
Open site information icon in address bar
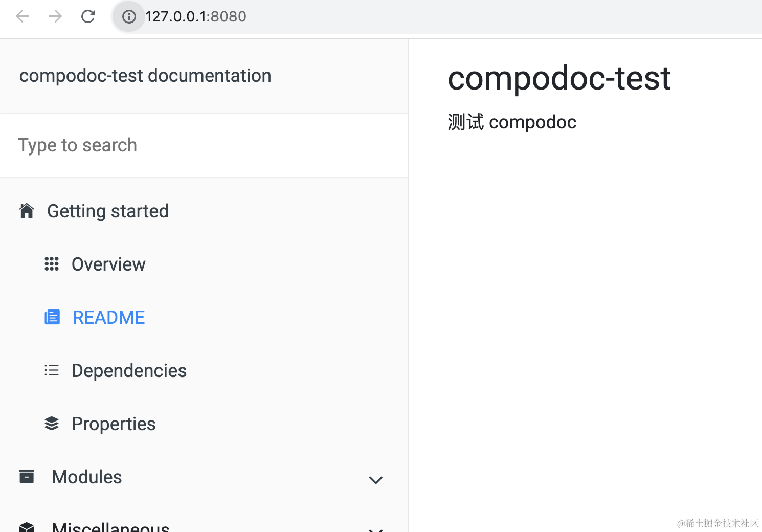click(129, 17)
